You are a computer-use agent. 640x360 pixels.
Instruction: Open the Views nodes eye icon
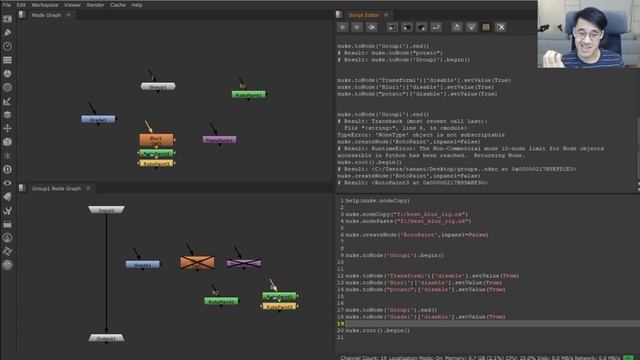(7, 183)
